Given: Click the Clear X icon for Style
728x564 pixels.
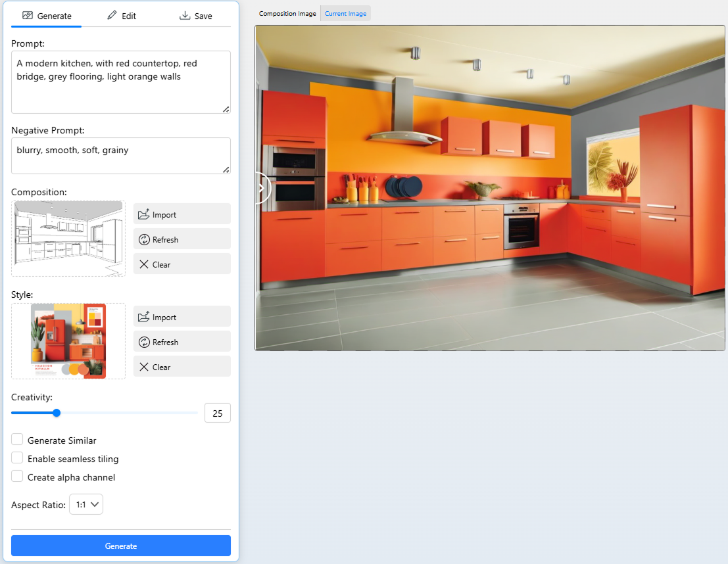Looking at the screenshot, I should [144, 367].
